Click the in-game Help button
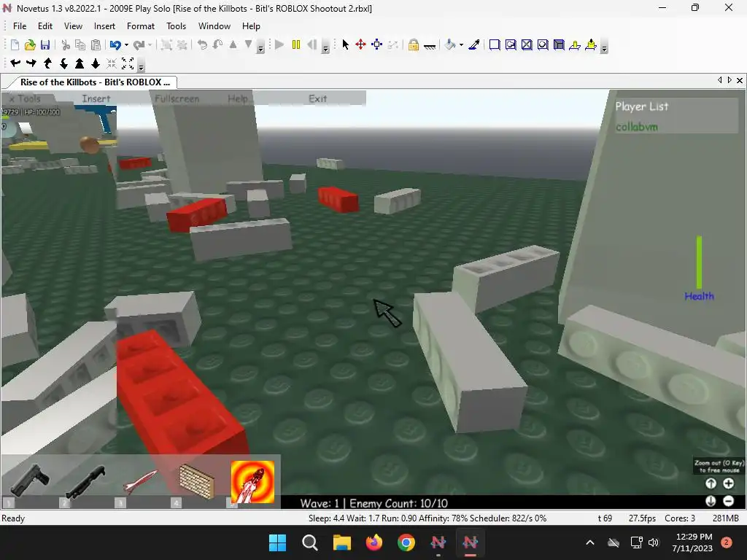747x560 pixels. (x=238, y=98)
